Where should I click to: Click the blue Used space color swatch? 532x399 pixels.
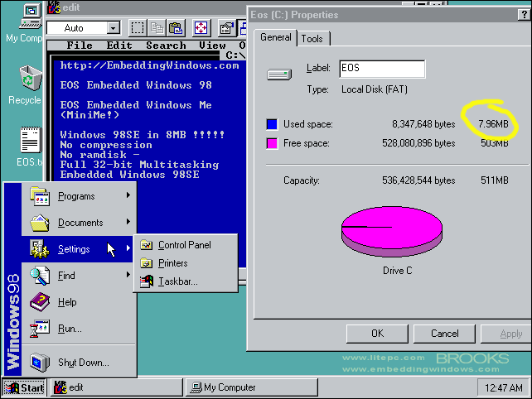pyautogui.click(x=272, y=124)
